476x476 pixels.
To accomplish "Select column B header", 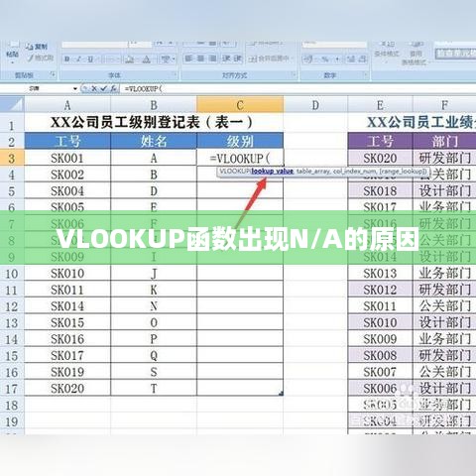I will point(154,105).
